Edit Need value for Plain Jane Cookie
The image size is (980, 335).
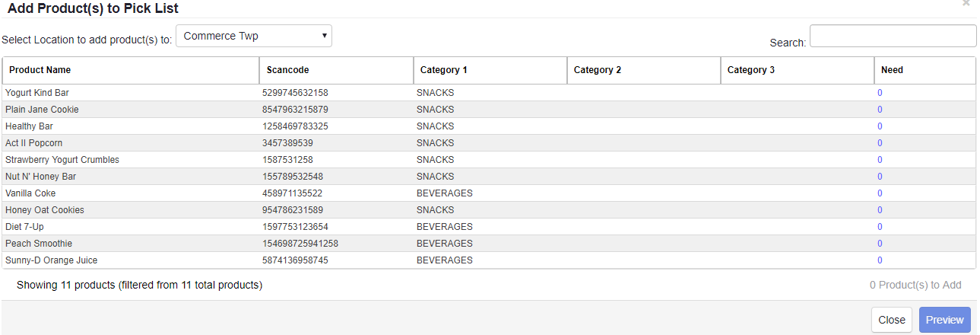(x=880, y=110)
